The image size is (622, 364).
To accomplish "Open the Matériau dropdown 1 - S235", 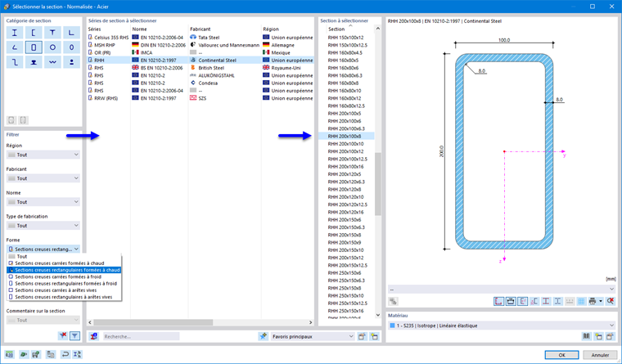I will (502, 326).
